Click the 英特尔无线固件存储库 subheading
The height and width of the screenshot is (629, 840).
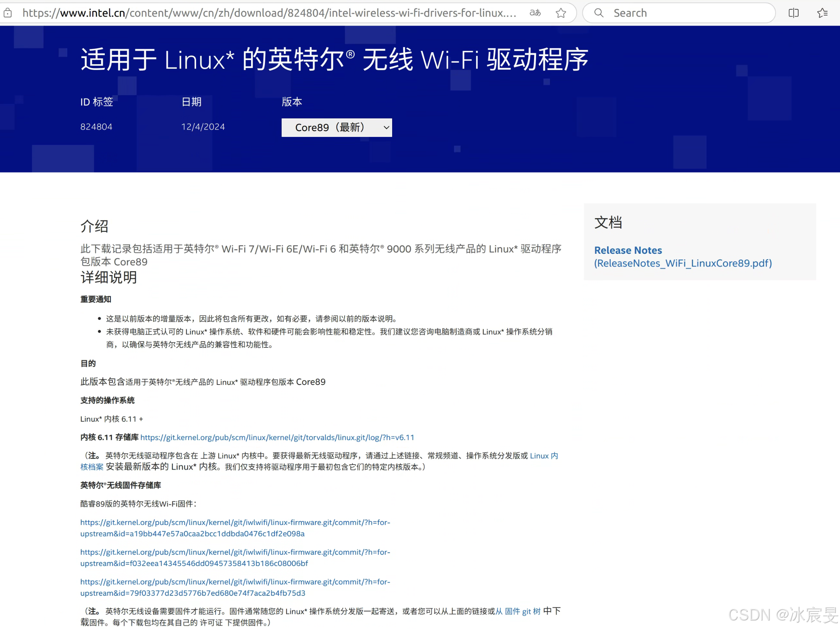tap(120, 485)
